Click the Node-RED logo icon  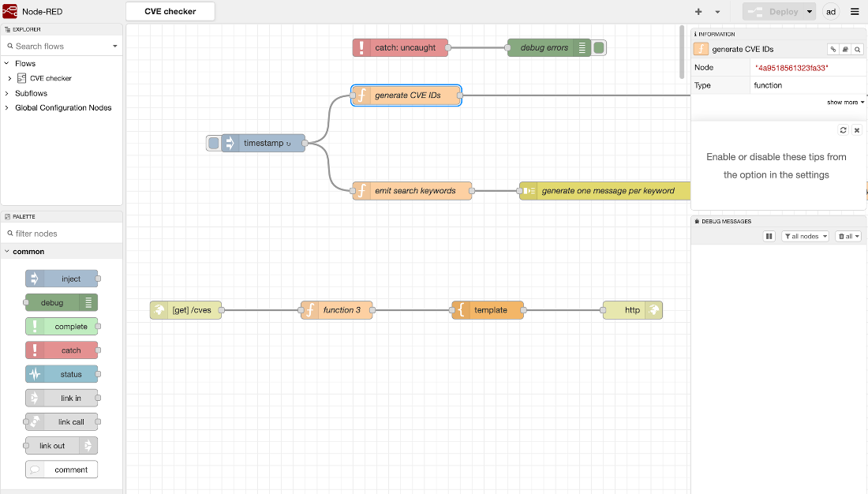pos(10,11)
